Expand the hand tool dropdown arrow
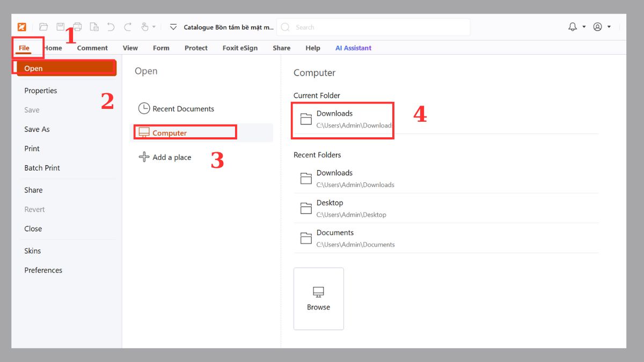This screenshot has width=644, height=362. point(154,27)
